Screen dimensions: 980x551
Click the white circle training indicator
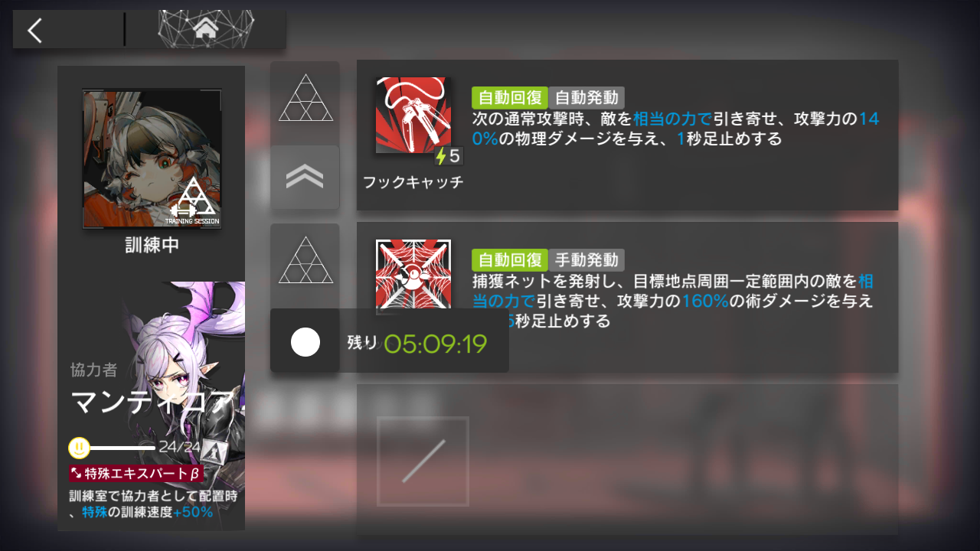pos(305,342)
